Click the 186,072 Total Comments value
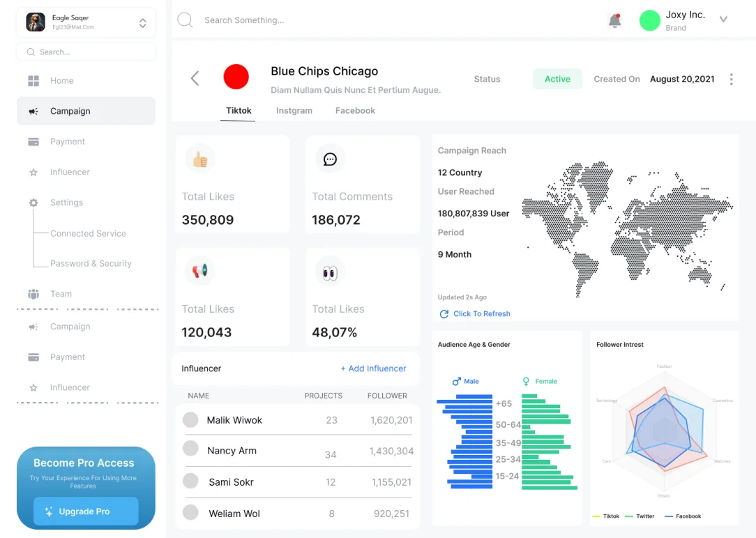Screen dimensions: 756x538 point(336,220)
